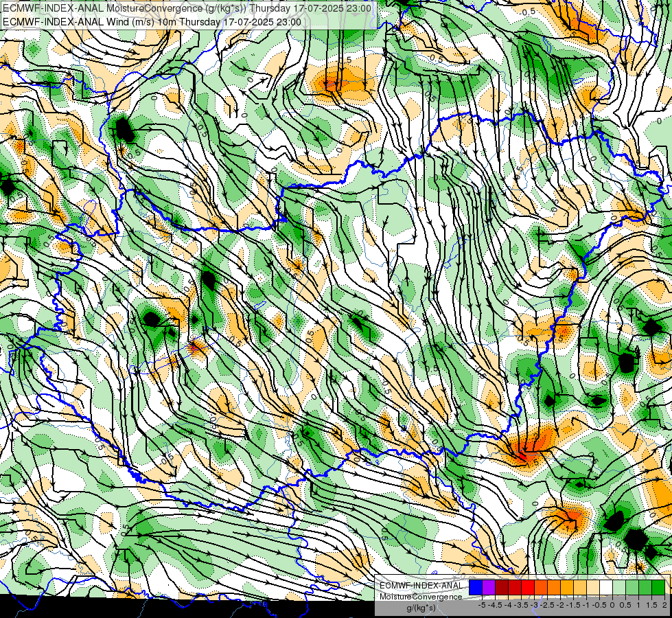This screenshot has width=672, height=618.
Task: Click the -5 legend tick label
Action: [x=482, y=605]
